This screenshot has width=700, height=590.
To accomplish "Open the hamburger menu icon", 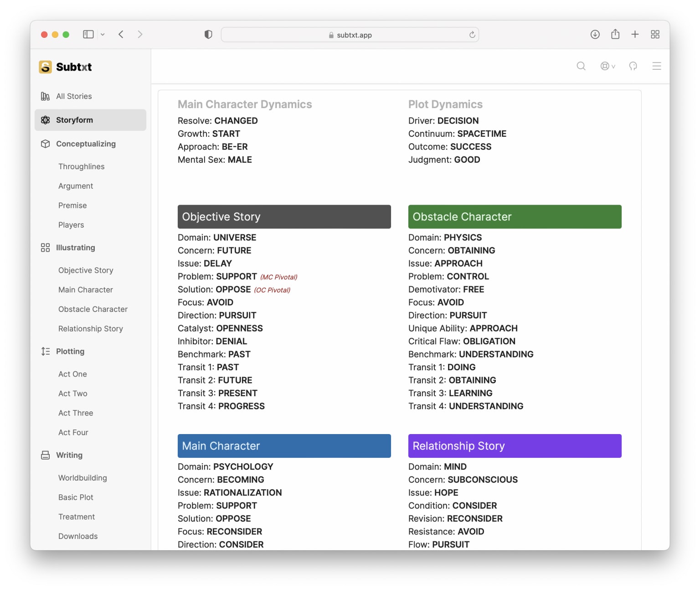I will pos(657,66).
